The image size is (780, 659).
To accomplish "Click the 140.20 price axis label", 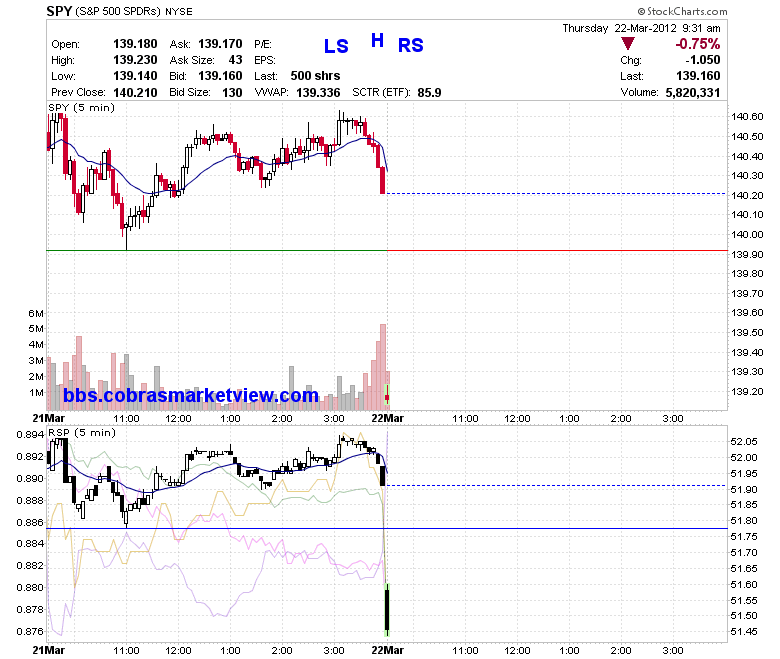I will [747, 195].
